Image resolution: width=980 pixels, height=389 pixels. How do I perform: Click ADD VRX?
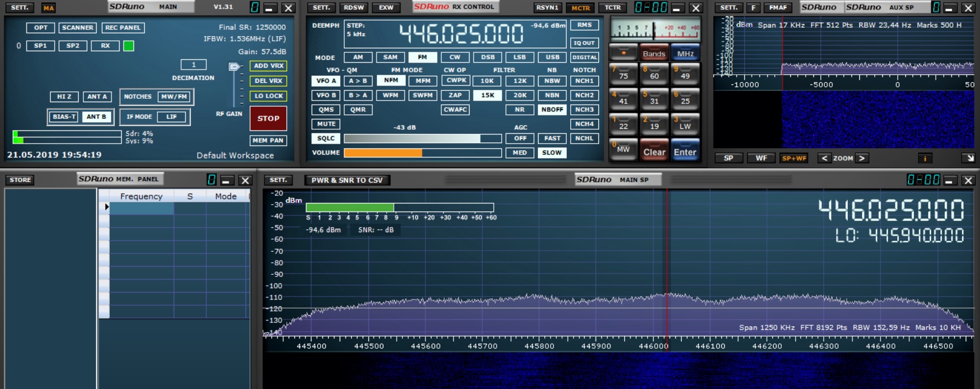(x=268, y=66)
